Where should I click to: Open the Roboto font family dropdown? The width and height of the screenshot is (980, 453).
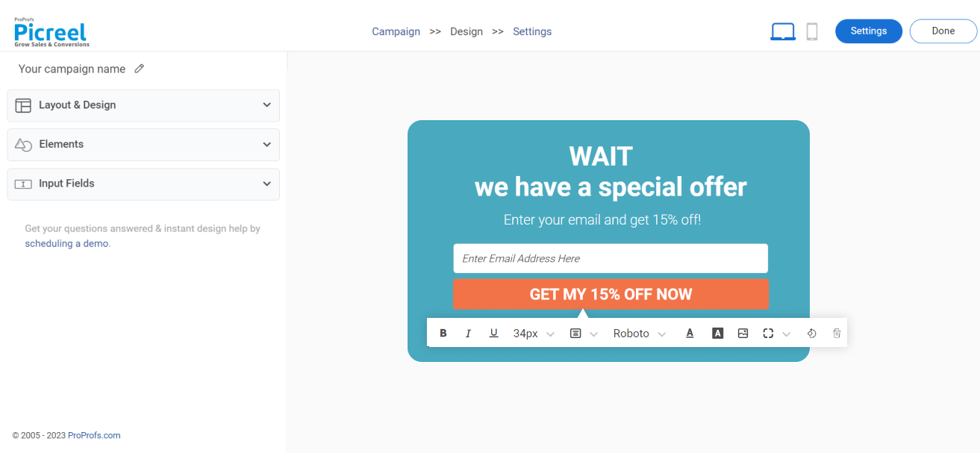point(639,334)
